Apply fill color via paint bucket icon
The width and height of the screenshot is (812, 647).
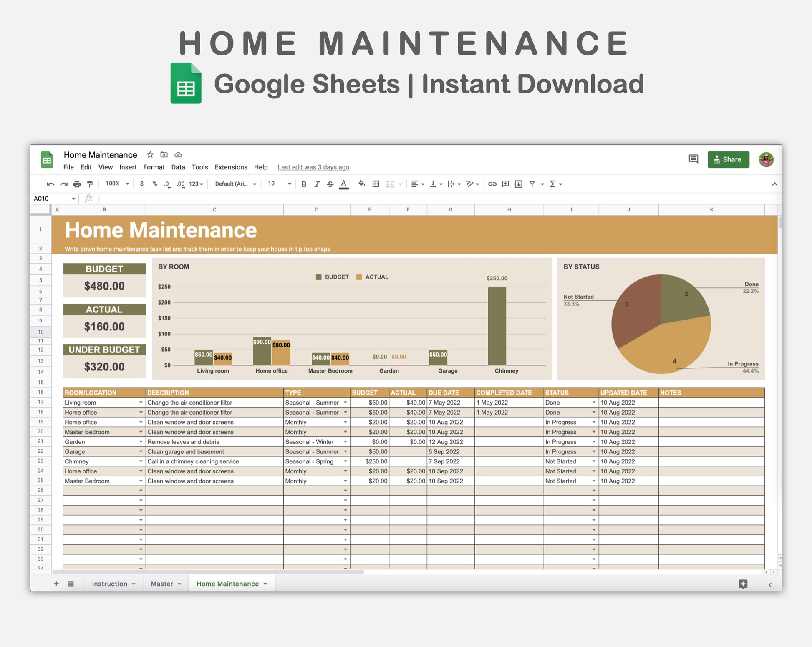tap(361, 184)
